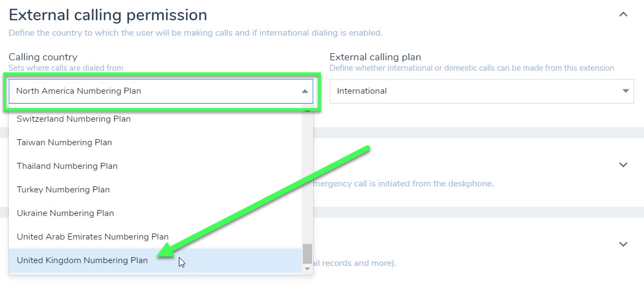Collapse the External calling permission section chevron
644x284 pixels.
[623, 15]
